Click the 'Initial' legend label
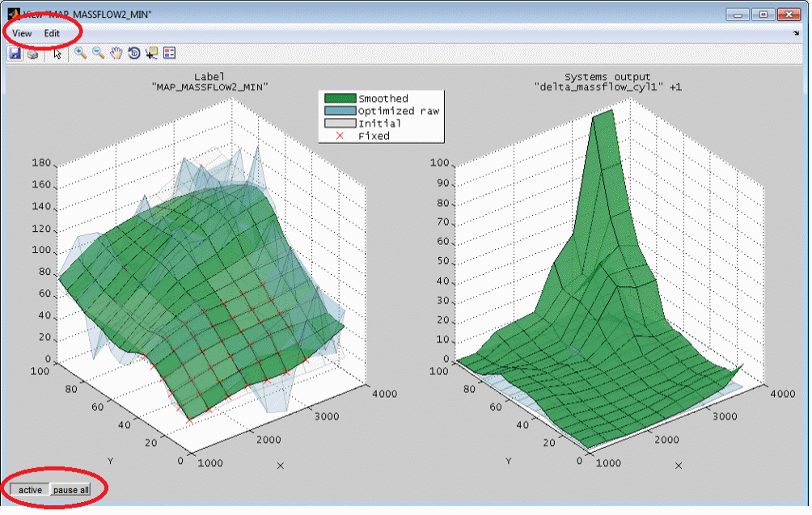This screenshot has width=812, height=515. coord(379,123)
